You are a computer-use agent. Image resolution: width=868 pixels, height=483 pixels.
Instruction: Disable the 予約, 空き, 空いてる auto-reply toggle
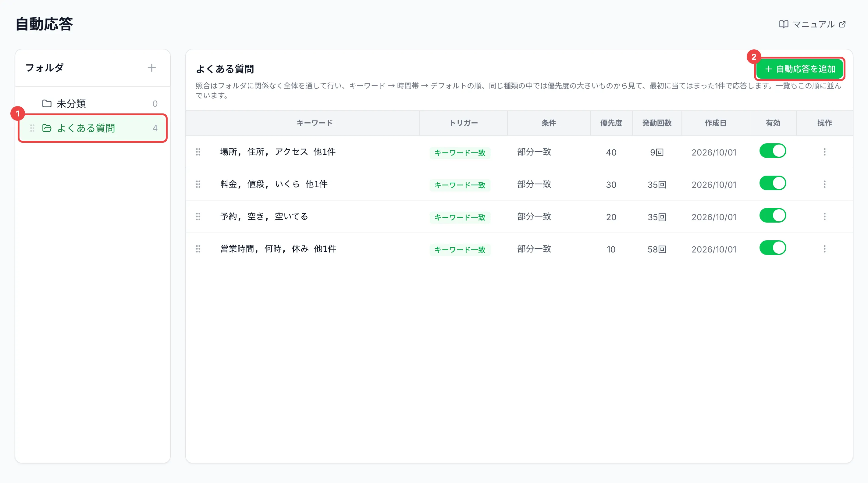[x=773, y=216]
